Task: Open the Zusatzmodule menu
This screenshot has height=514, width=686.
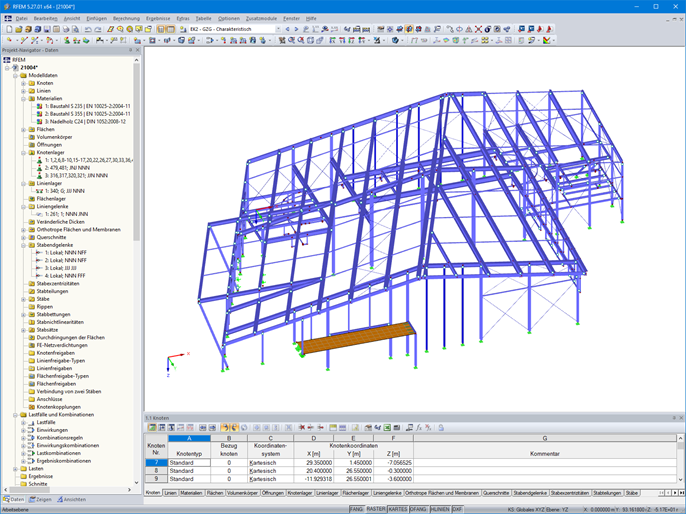Action: pyautogui.click(x=261, y=18)
